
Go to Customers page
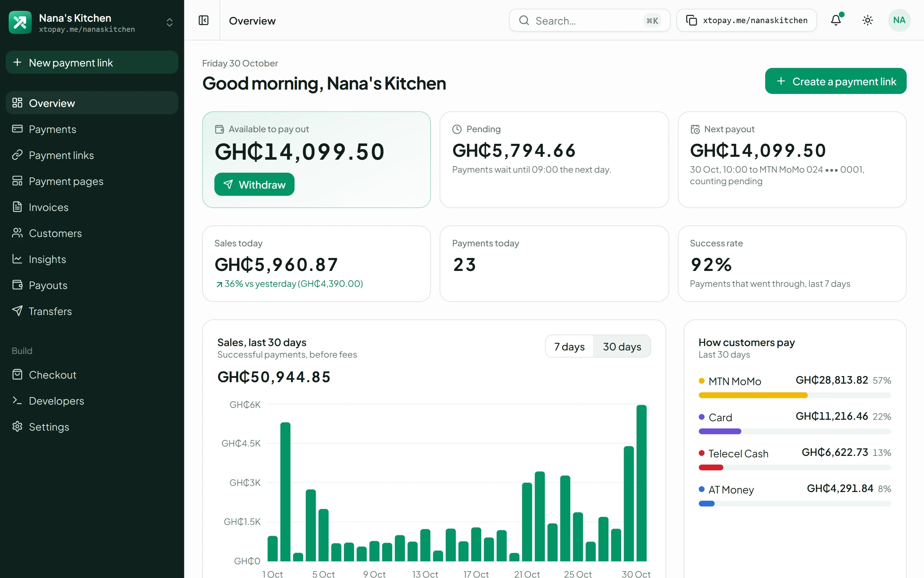92,233
